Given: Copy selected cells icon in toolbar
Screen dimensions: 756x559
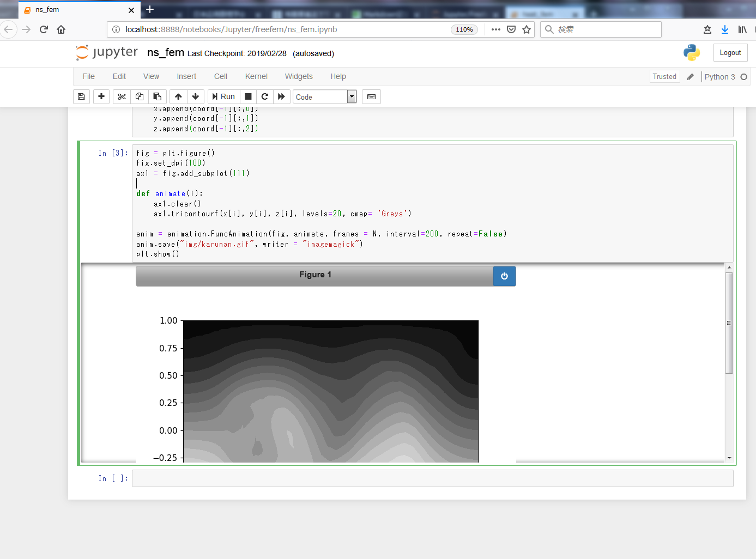Looking at the screenshot, I should 140,96.
